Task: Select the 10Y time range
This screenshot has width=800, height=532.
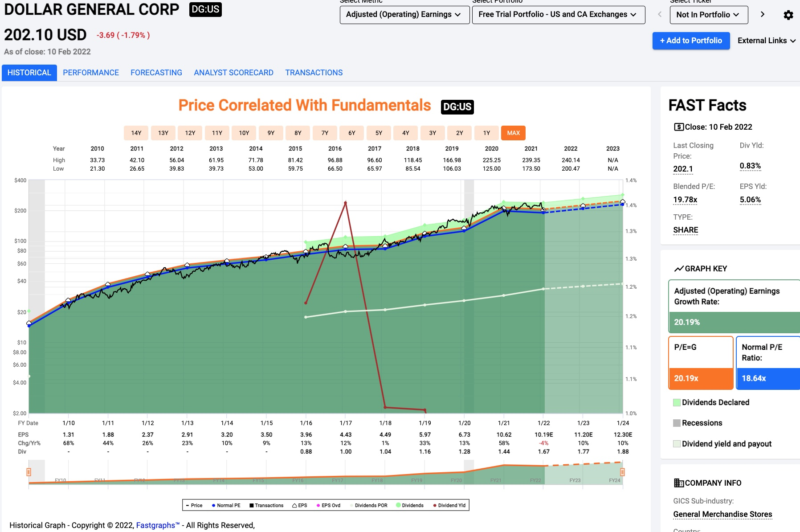Action: 244,133
